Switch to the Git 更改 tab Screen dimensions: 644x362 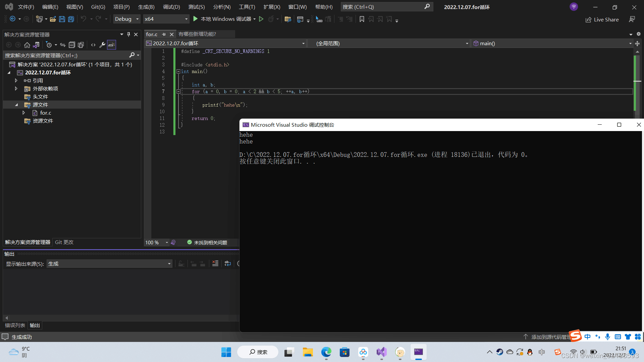(64, 242)
